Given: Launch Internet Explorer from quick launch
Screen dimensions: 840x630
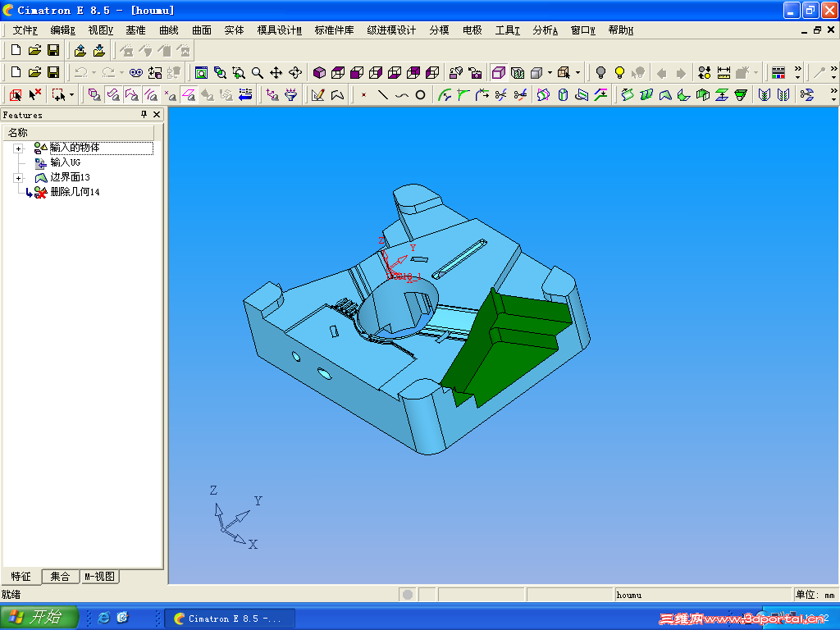Looking at the screenshot, I should (104, 618).
